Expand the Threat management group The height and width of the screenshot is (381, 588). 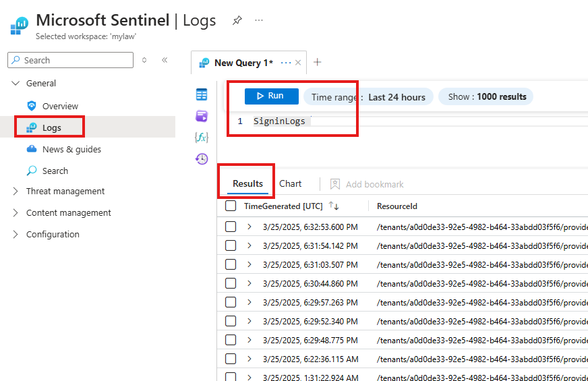[16, 192]
